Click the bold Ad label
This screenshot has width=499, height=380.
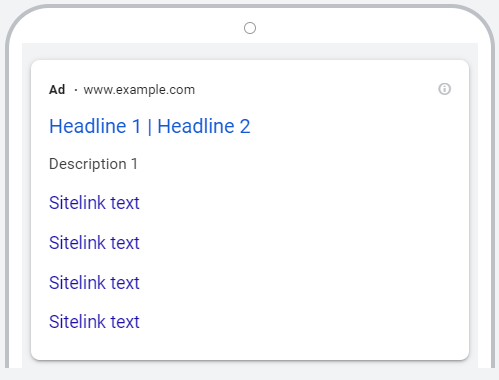[57, 90]
